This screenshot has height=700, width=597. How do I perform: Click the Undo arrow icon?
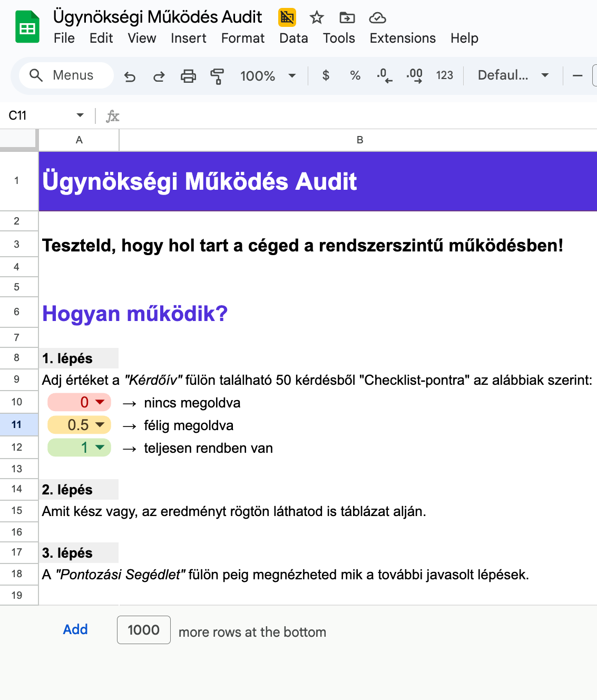point(130,76)
